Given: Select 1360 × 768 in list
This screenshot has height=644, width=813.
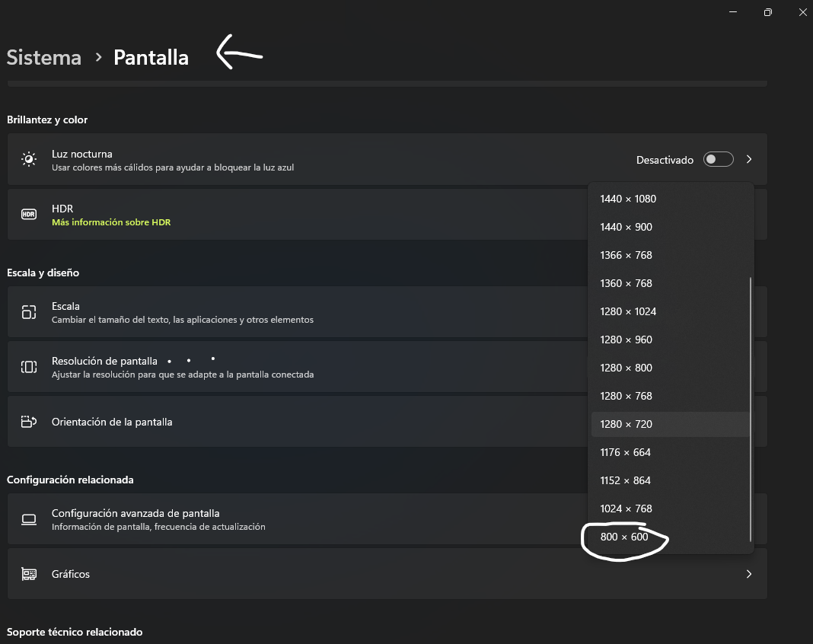Looking at the screenshot, I should [x=669, y=284].
